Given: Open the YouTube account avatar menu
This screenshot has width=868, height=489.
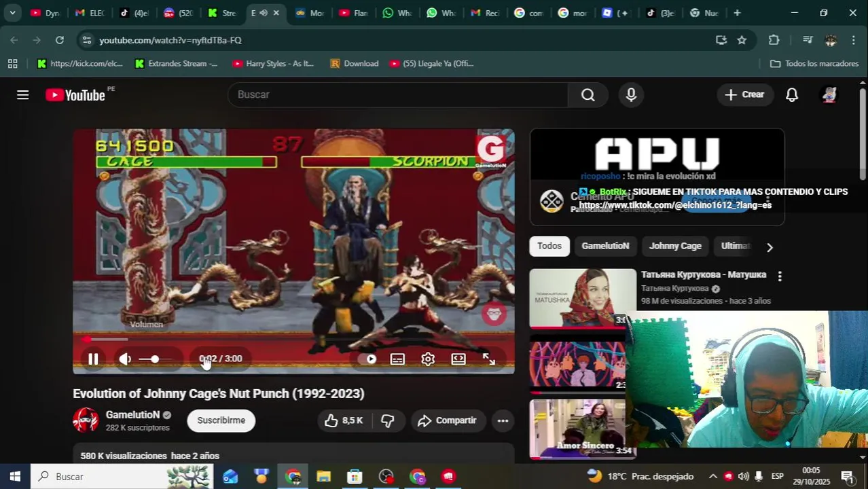Looking at the screenshot, I should click(x=829, y=94).
